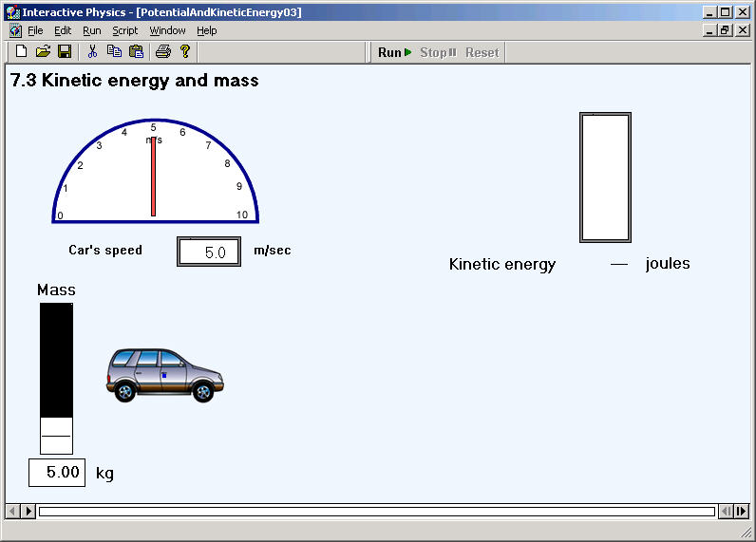Open help with the question mark icon
This screenshot has width=756, height=542.
[x=185, y=51]
